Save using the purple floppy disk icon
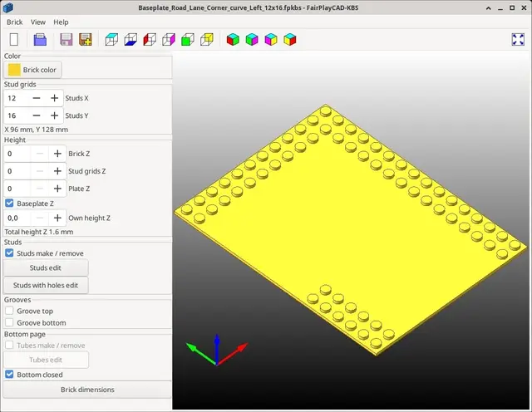The image size is (532, 412). tap(66, 39)
